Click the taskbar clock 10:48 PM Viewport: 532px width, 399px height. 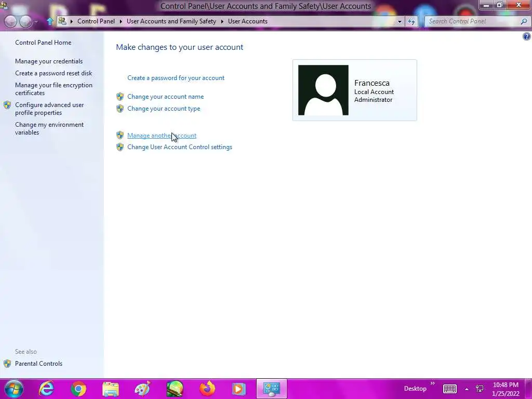click(506, 385)
